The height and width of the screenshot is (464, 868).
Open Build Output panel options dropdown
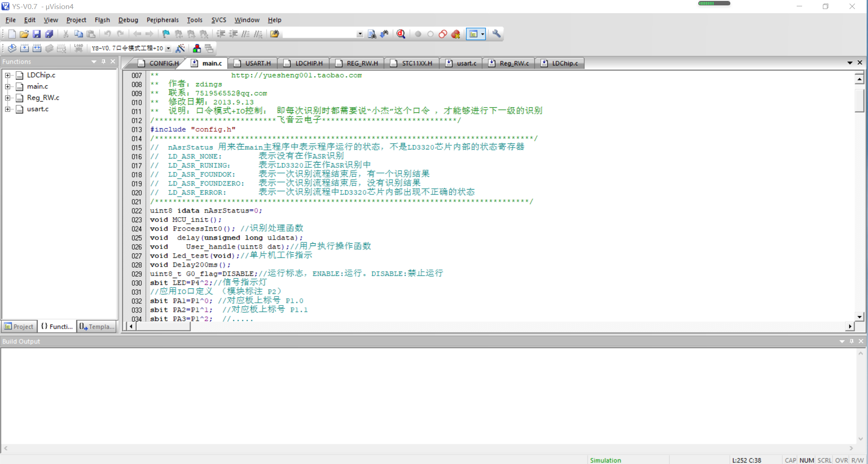[842, 341]
